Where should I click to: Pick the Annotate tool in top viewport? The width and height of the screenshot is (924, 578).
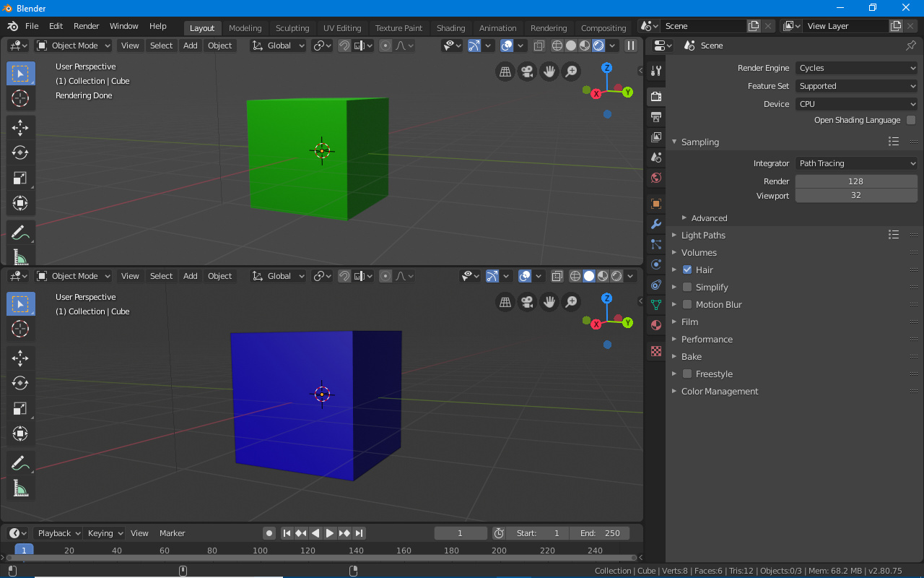[20, 233]
